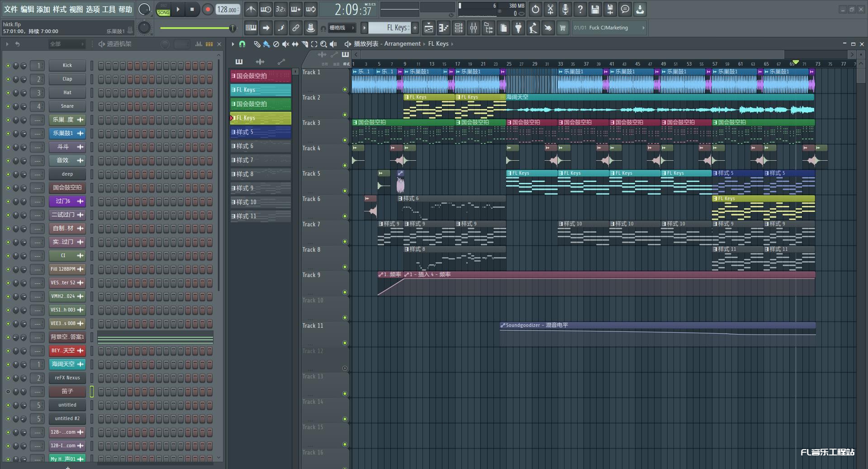This screenshot has width=868, height=469.
Task: Select the Playback speaker tool in playlist
Action: tap(333, 44)
